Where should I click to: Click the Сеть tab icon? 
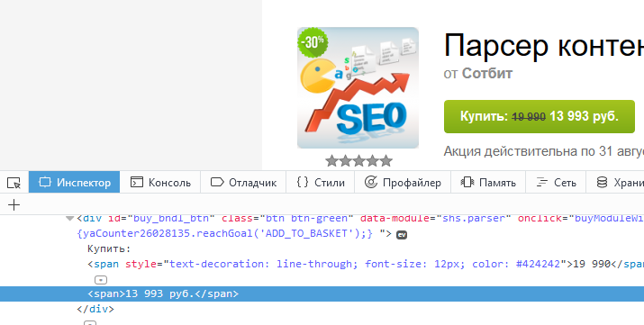pyautogui.click(x=542, y=182)
